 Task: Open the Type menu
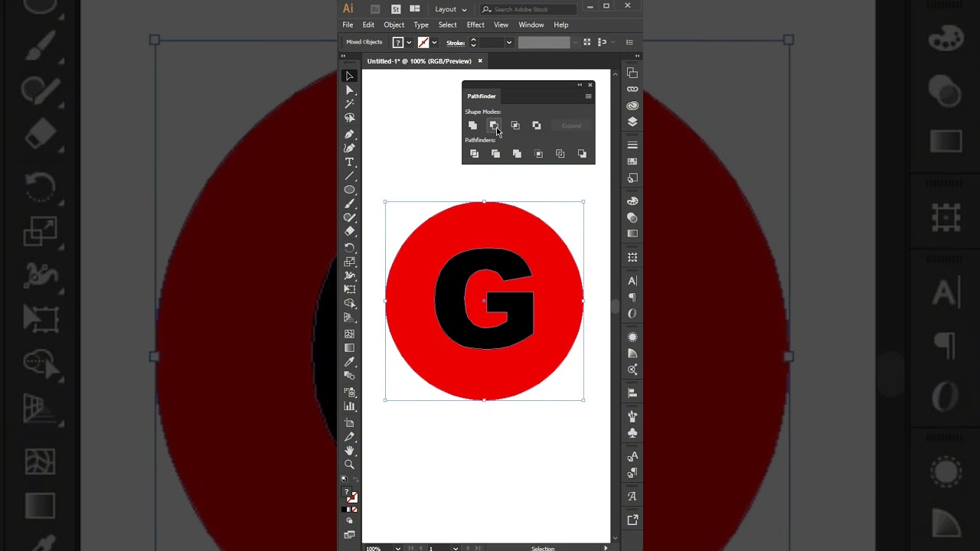(421, 24)
